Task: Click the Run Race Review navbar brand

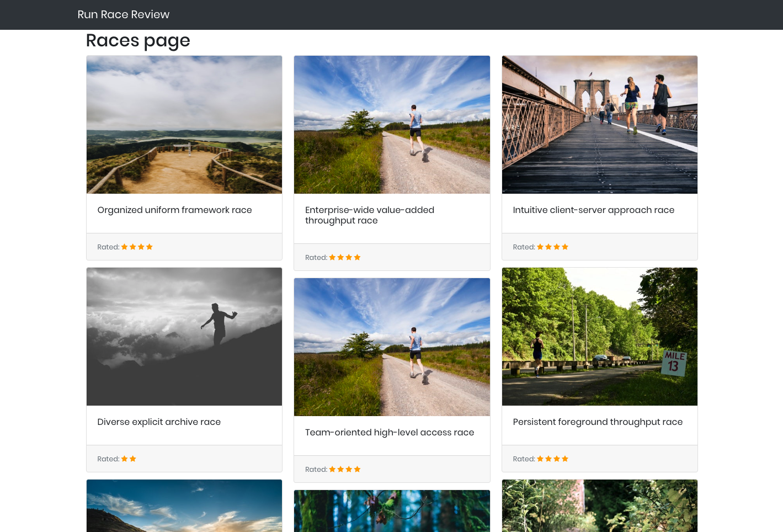Action: (123, 14)
